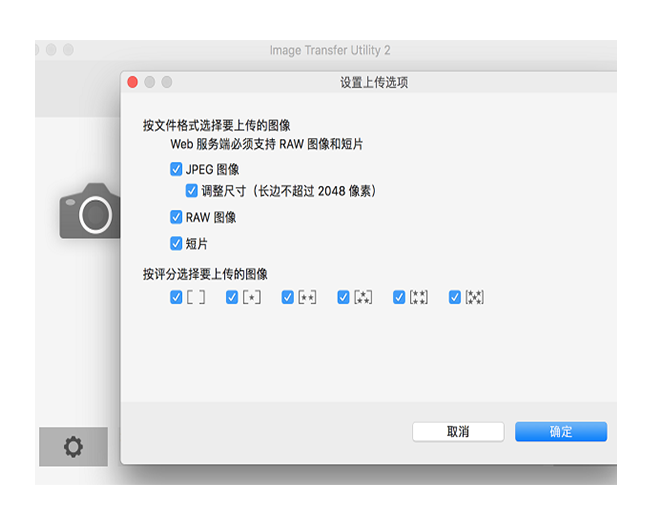Click the Image Transfer Utility 2 window title
The width and height of the screenshot is (652, 525).
tap(330, 50)
